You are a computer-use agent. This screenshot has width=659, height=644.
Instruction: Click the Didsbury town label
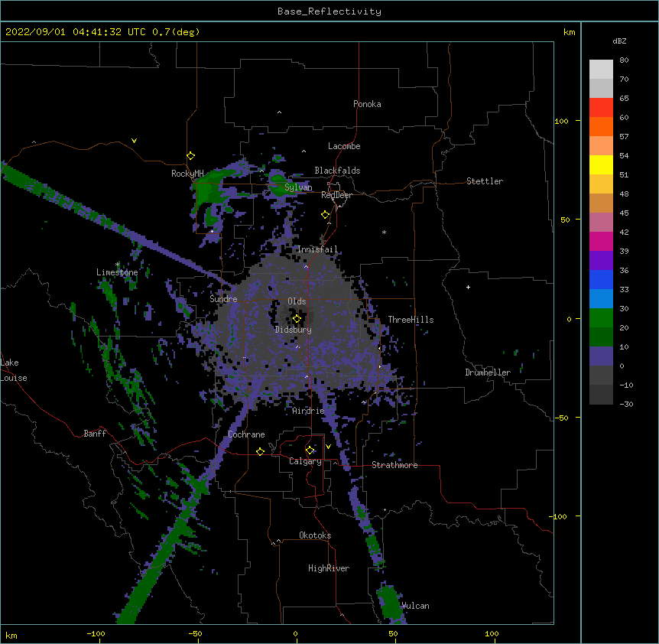[294, 330]
